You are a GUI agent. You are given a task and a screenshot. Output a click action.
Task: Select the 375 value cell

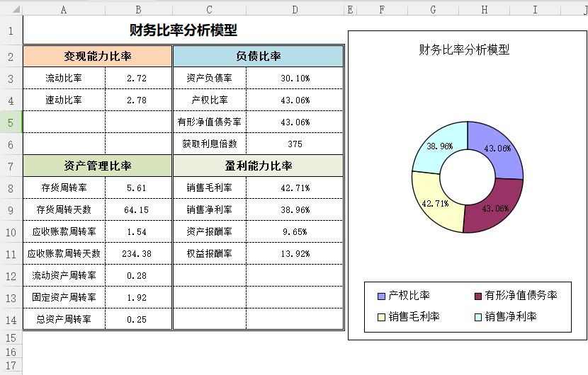[295, 144]
